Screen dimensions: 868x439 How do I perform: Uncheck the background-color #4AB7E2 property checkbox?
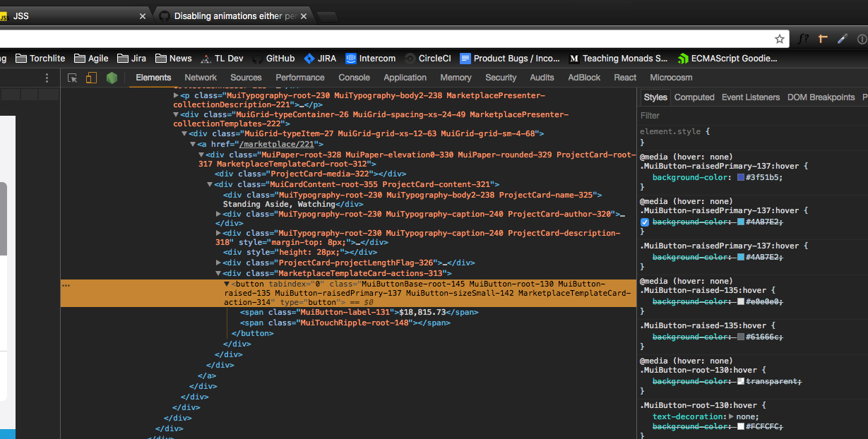644,222
